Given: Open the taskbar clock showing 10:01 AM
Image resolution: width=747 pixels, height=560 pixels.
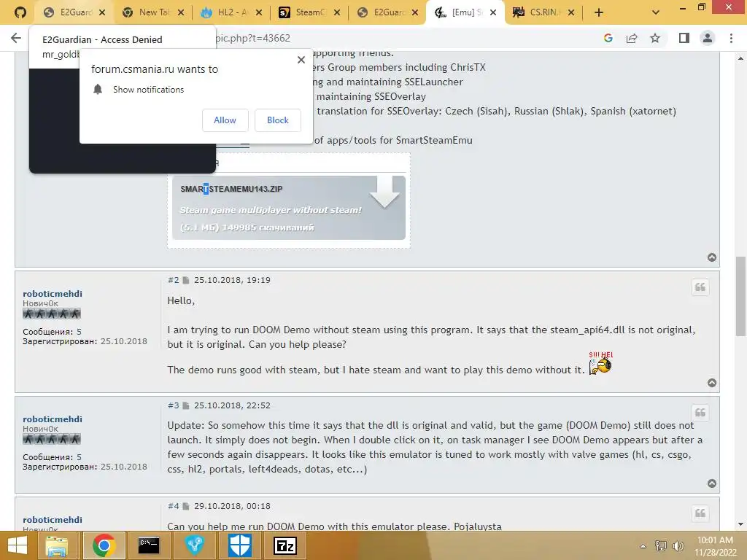Looking at the screenshot, I should click(x=715, y=546).
